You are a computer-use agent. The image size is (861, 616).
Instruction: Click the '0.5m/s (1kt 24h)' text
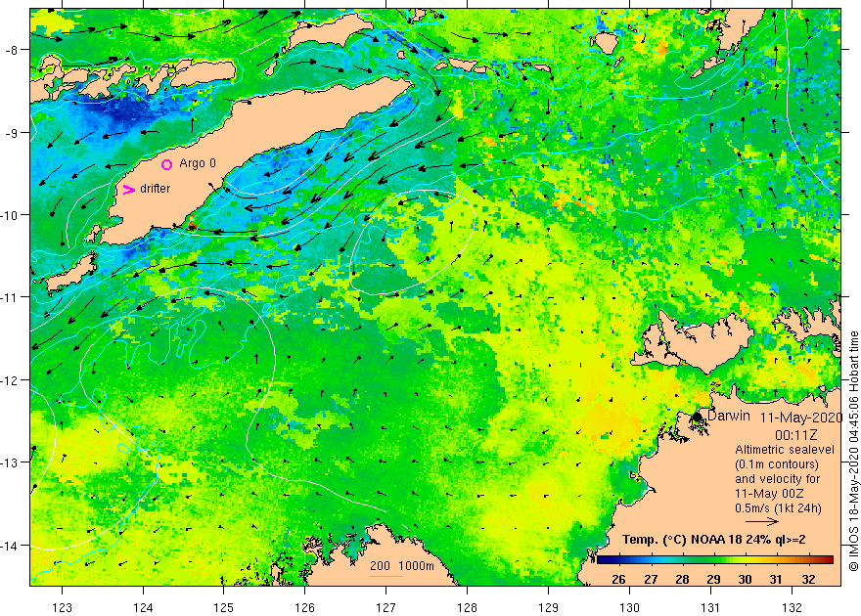tap(779, 507)
